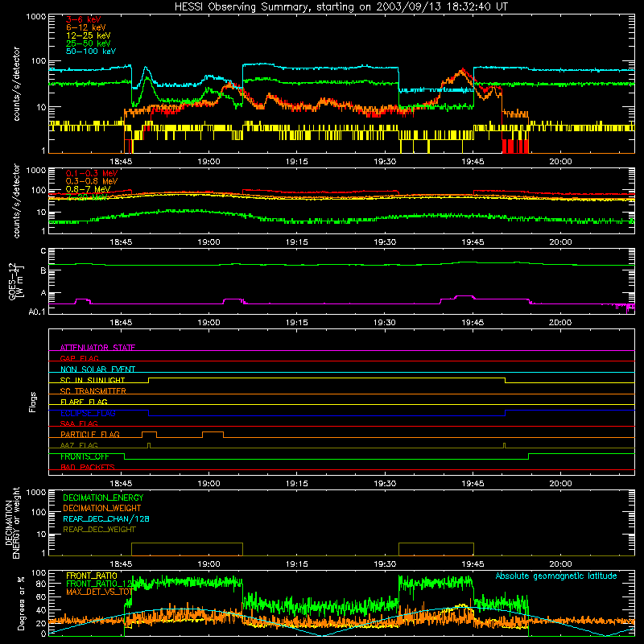Click the 18:45 tick label under the keV panel
This screenshot has width=644, height=644.
[121, 162]
